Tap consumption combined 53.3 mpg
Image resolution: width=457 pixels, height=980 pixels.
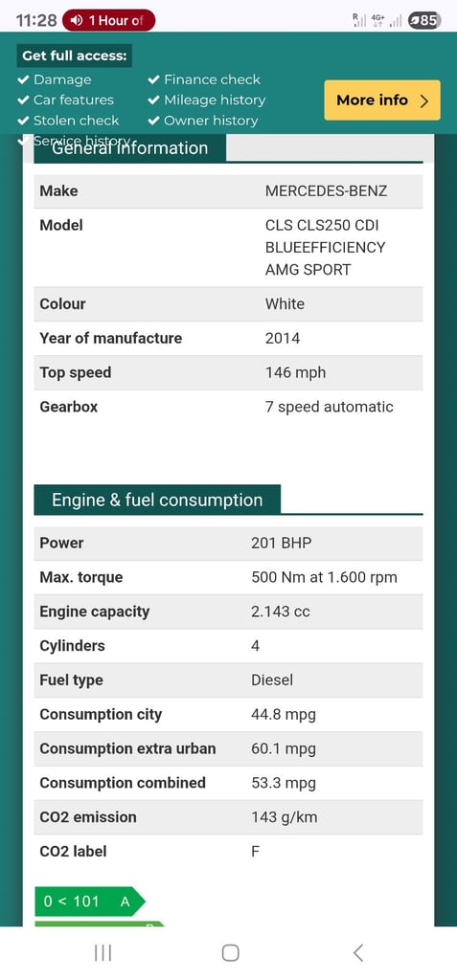coord(283,783)
